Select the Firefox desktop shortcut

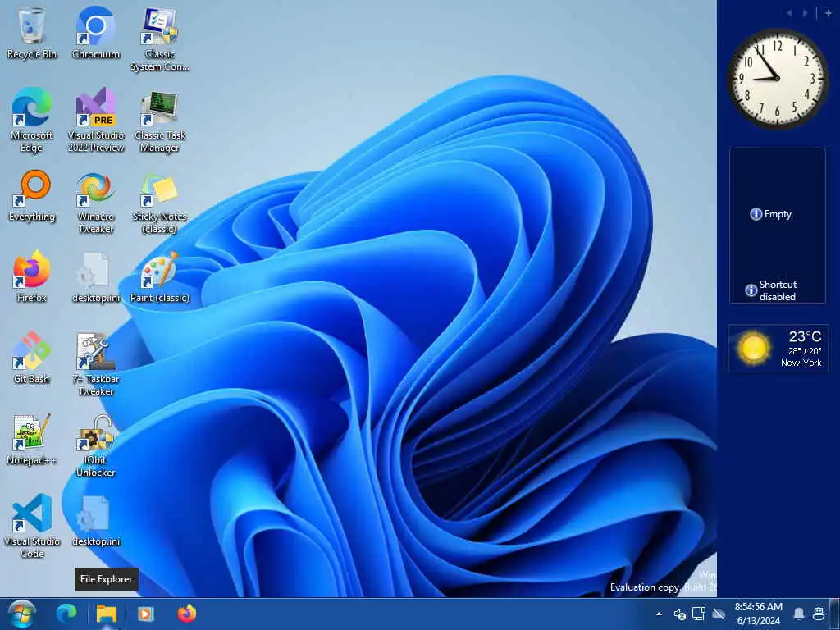[32, 277]
